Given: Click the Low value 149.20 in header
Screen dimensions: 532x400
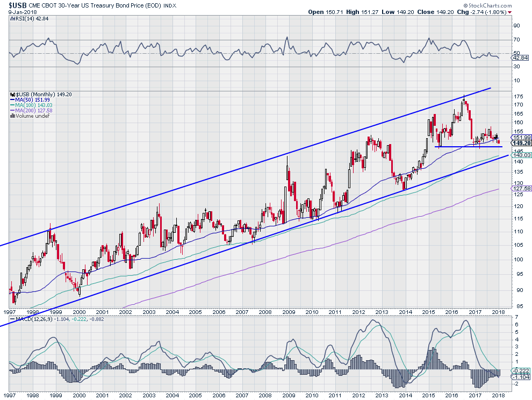Looking at the screenshot, I should [405, 12].
